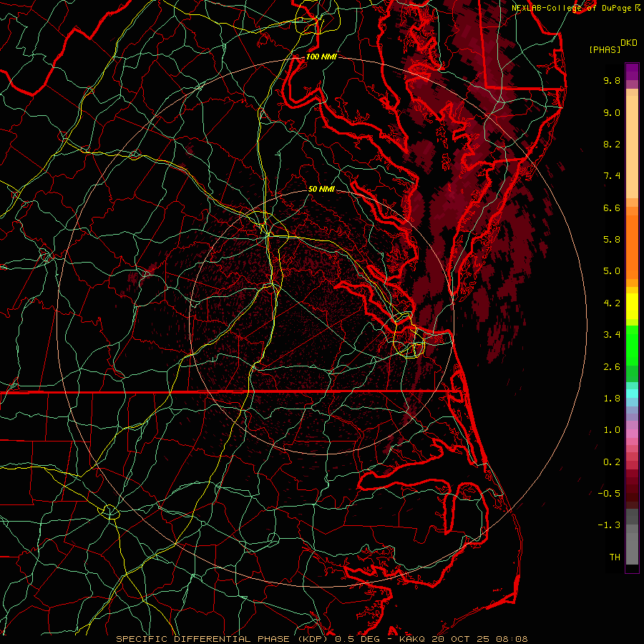The width and height of the screenshot is (644, 644).
Task: Click the 1.8 scale value
Action: tap(612, 399)
